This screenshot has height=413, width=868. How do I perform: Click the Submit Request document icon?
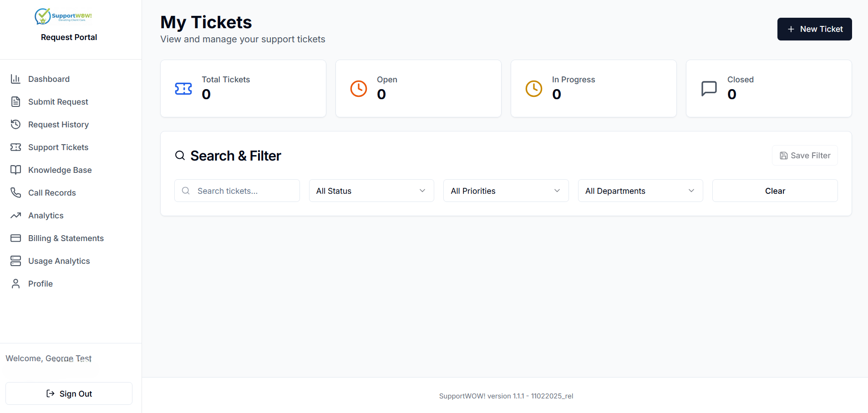15,102
